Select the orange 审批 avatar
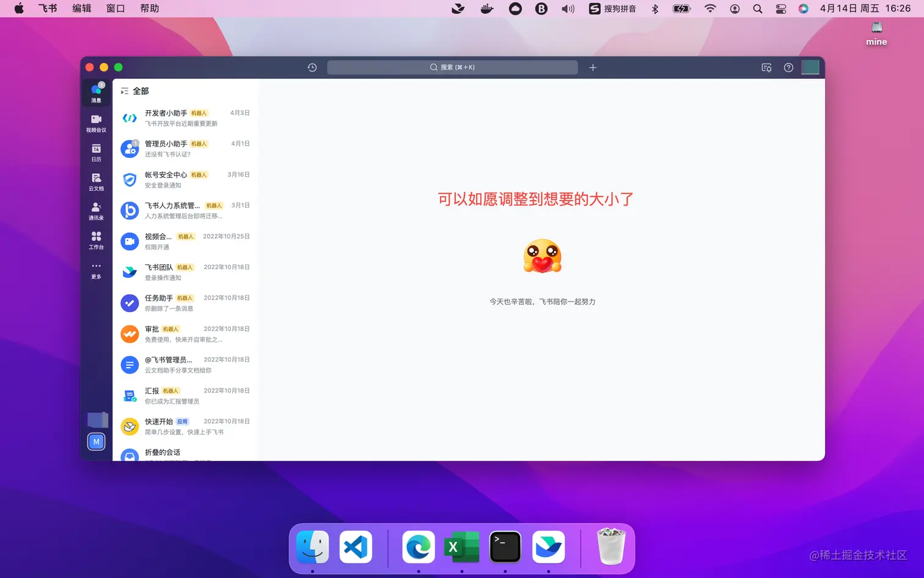This screenshot has height=578, width=924. 130,334
